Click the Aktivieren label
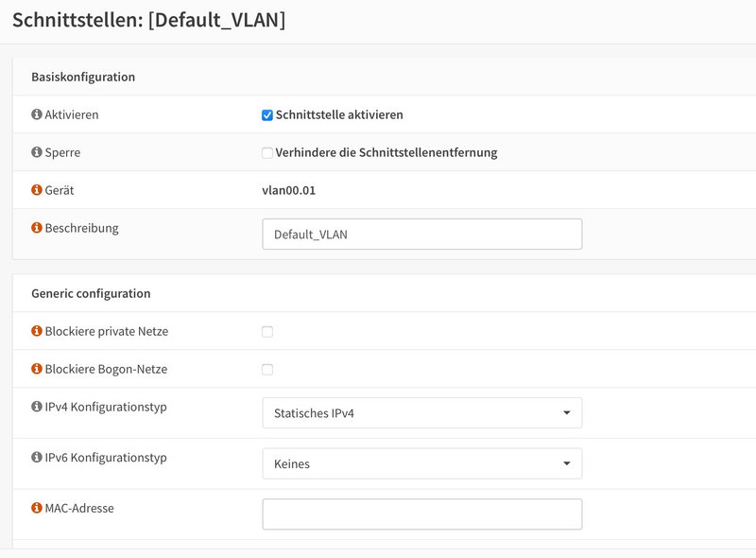 click(72, 114)
